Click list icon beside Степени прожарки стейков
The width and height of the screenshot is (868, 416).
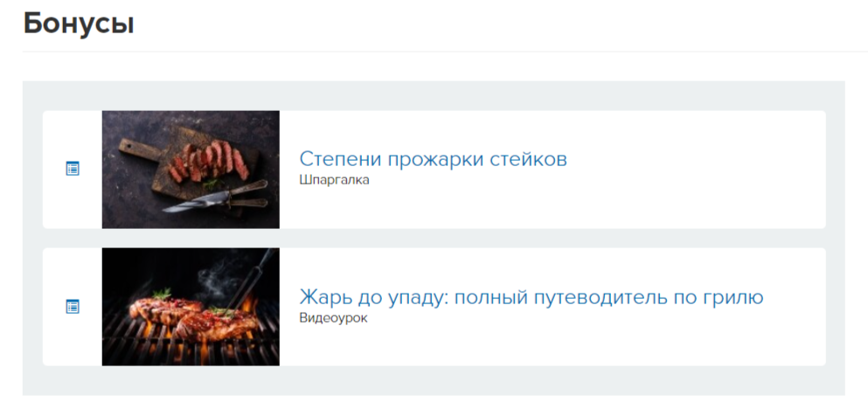click(73, 169)
